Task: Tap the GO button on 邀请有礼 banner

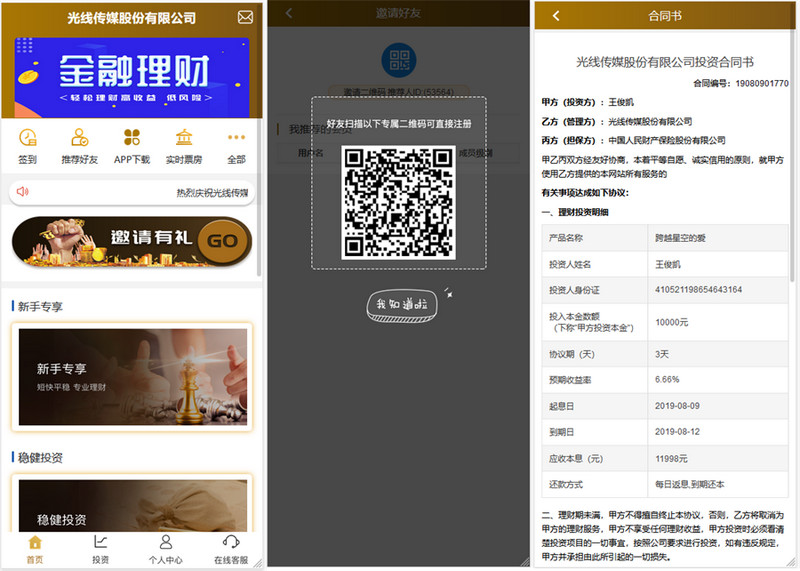Action: [222, 241]
